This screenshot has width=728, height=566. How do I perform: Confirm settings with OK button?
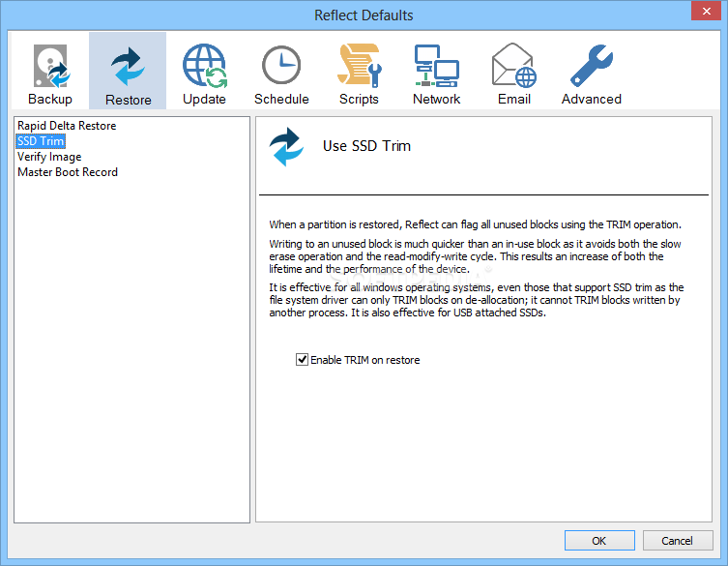599,541
